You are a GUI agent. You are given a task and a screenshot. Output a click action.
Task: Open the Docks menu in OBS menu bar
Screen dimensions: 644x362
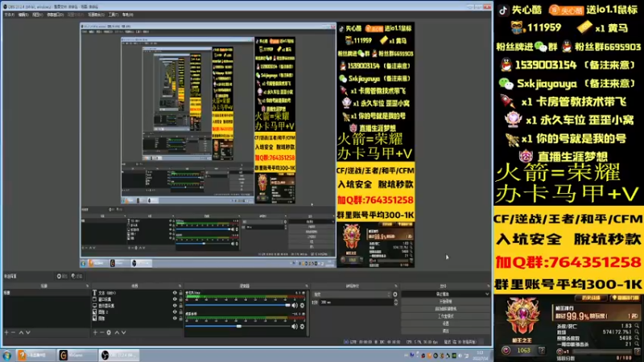[55, 14]
